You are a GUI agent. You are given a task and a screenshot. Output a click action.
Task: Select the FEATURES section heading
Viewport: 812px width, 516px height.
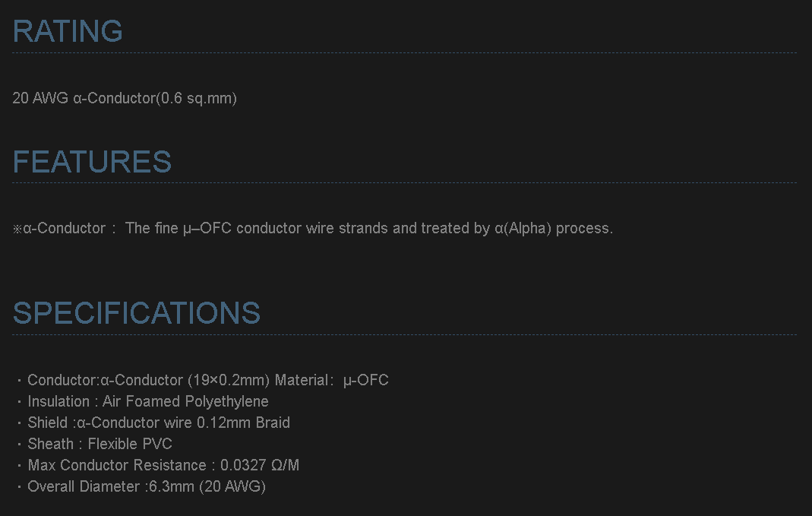[92, 162]
